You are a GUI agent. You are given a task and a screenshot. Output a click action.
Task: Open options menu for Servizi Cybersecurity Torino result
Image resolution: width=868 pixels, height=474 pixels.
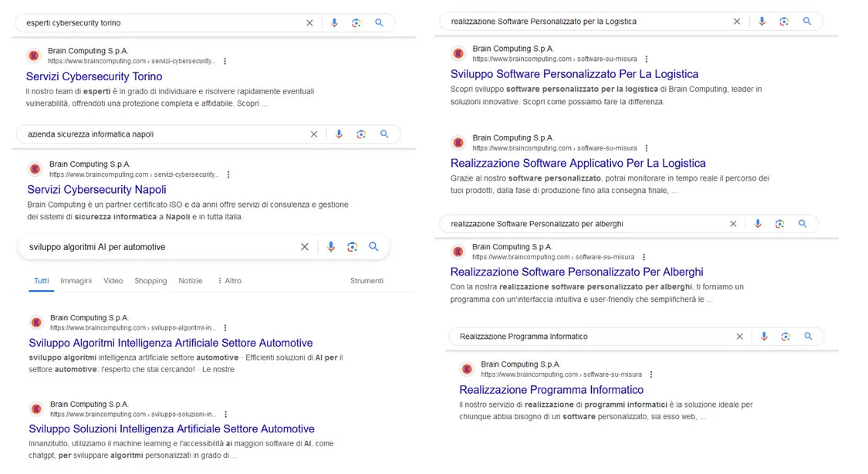click(225, 62)
